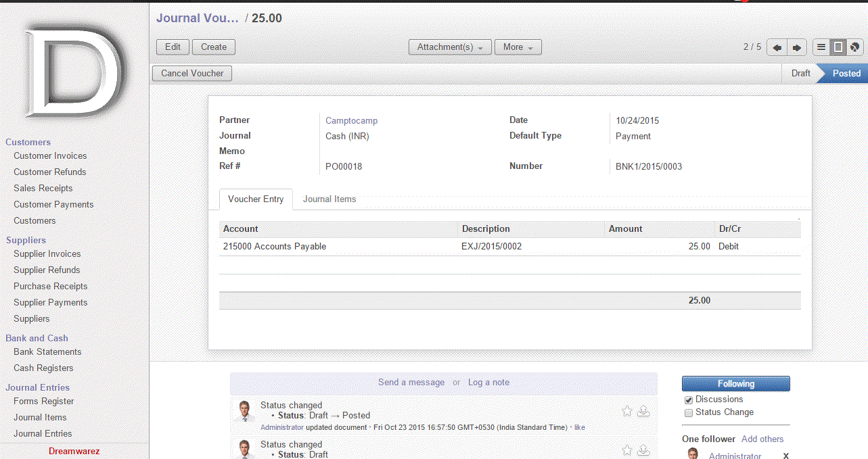Click the Posted stage in the status bar
The image size is (868, 459).
[x=846, y=73]
